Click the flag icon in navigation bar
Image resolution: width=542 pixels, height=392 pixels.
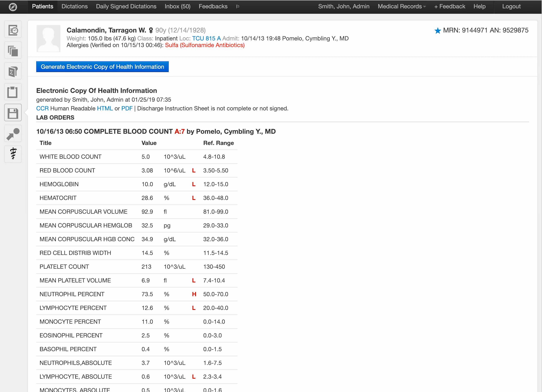(x=237, y=7)
